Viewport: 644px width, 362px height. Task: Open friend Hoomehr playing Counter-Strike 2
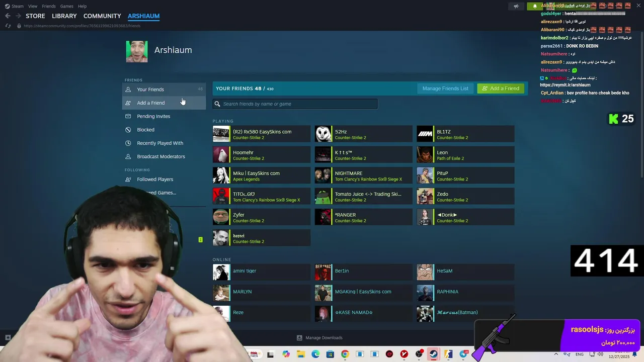point(262,155)
